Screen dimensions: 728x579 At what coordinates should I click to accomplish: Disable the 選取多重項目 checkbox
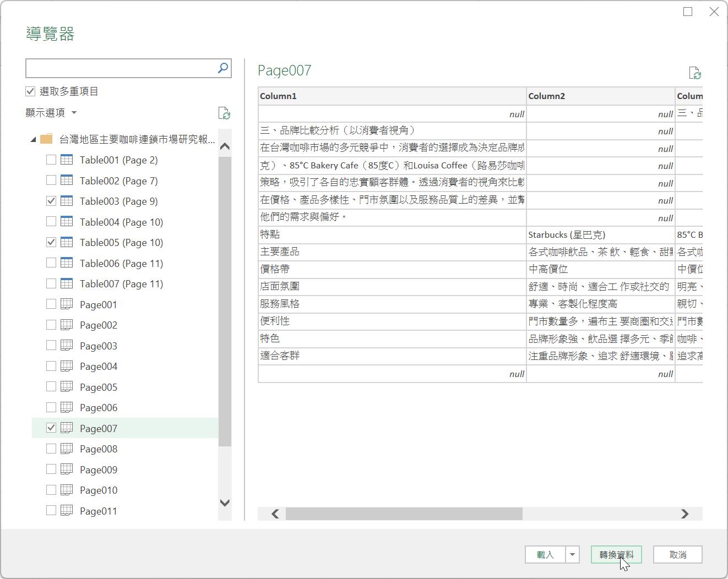[31, 91]
